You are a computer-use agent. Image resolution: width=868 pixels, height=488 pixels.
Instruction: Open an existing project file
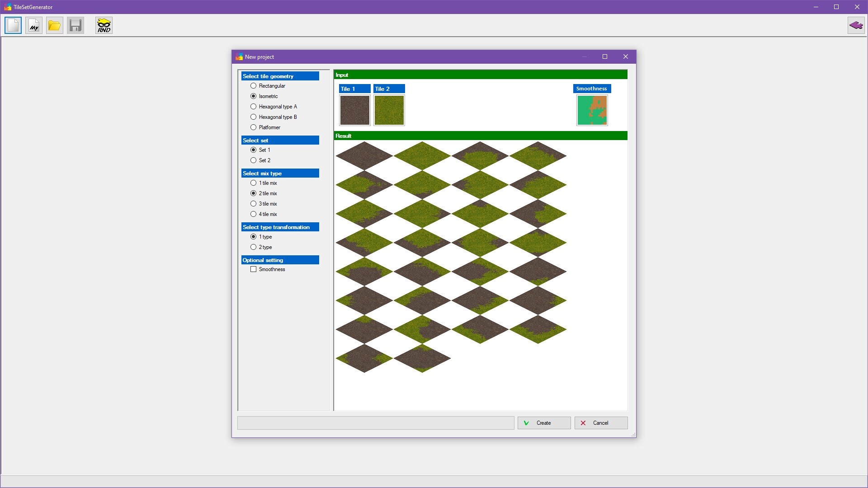point(54,25)
